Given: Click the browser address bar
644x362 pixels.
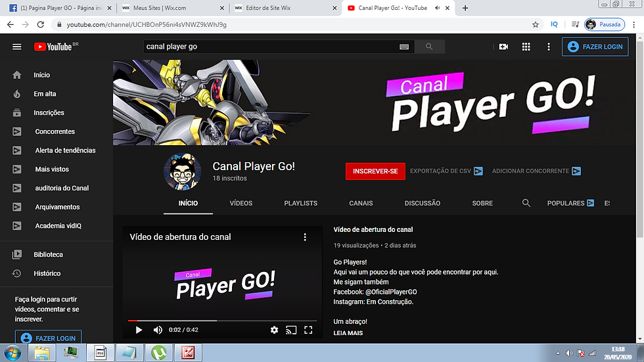Looking at the screenshot, I should tap(294, 24).
